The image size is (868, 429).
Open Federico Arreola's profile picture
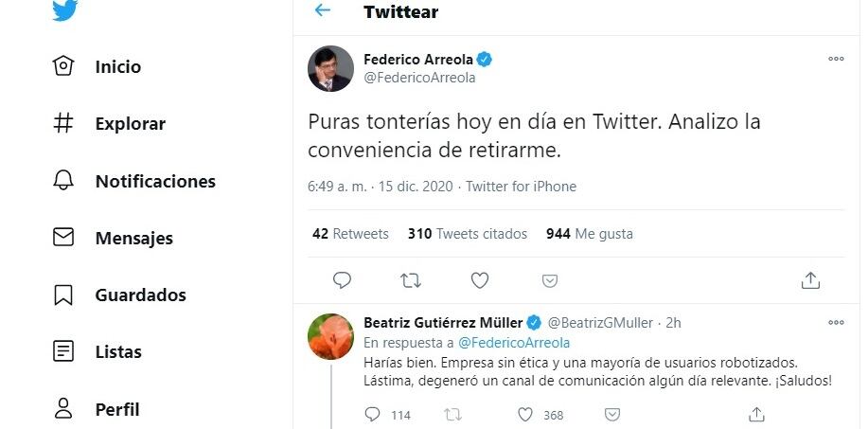click(x=330, y=68)
